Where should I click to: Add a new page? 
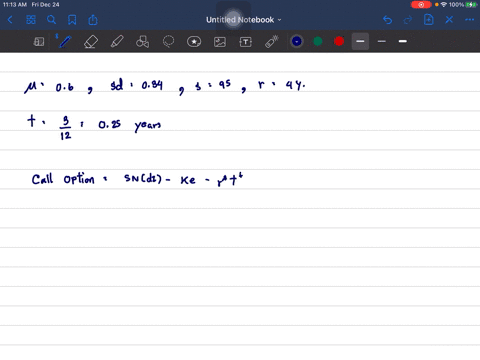click(428, 20)
